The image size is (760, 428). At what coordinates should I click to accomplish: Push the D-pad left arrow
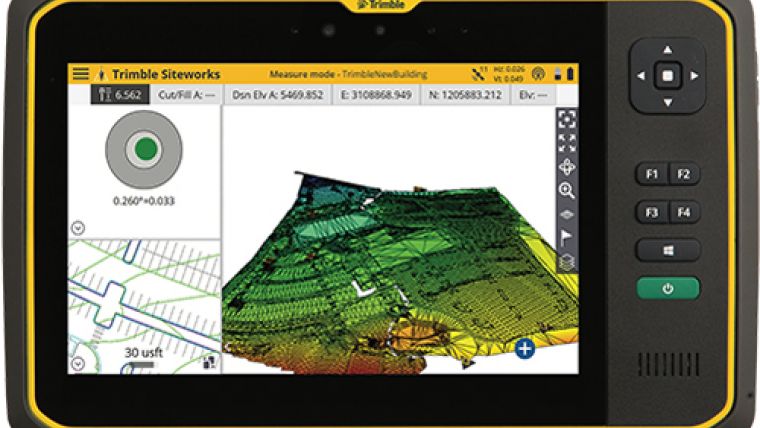point(641,76)
